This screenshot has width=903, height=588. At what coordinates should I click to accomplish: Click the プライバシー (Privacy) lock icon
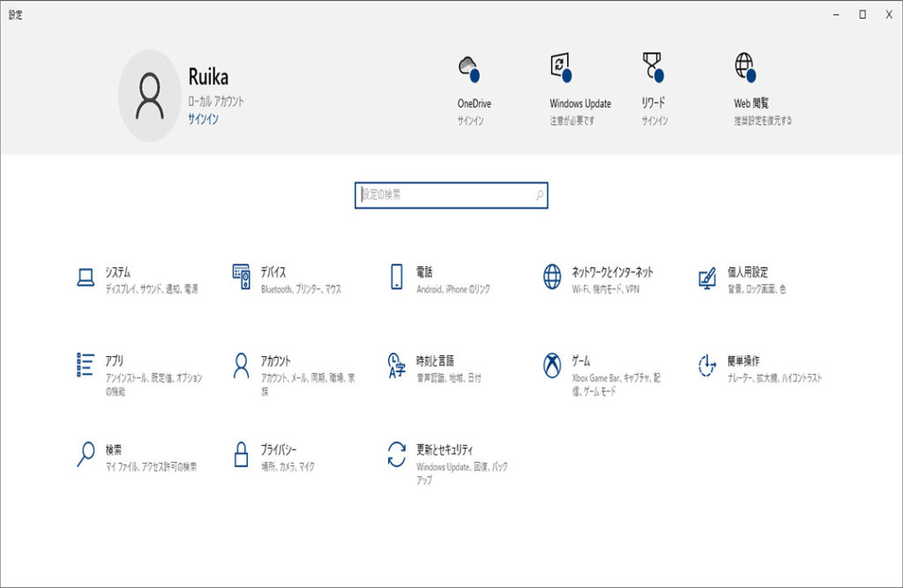tap(242, 454)
